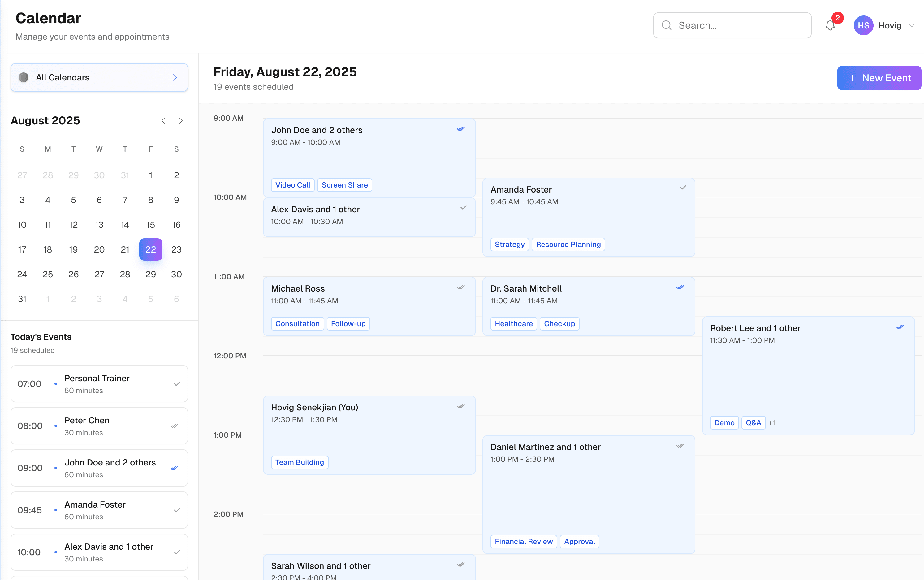Click checkmark in Amanda Foster sidebar row
This screenshot has height=580, width=924.
click(177, 510)
